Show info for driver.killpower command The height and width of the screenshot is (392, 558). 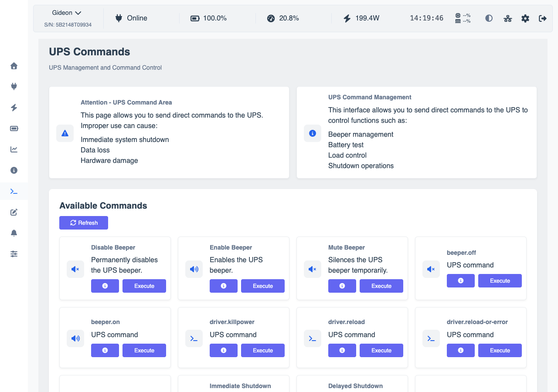(x=224, y=350)
